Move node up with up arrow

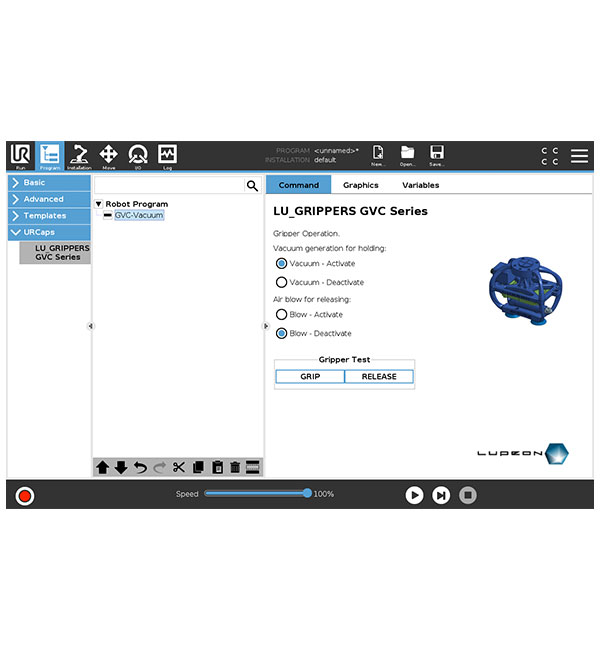pyautogui.click(x=102, y=467)
